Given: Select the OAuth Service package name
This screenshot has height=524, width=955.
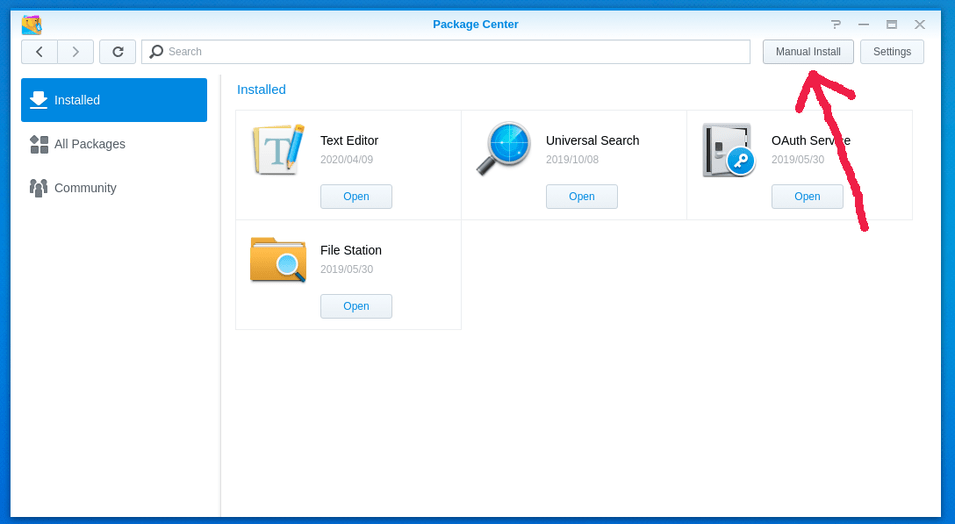Looking at the screenshot, I should 811,140.
